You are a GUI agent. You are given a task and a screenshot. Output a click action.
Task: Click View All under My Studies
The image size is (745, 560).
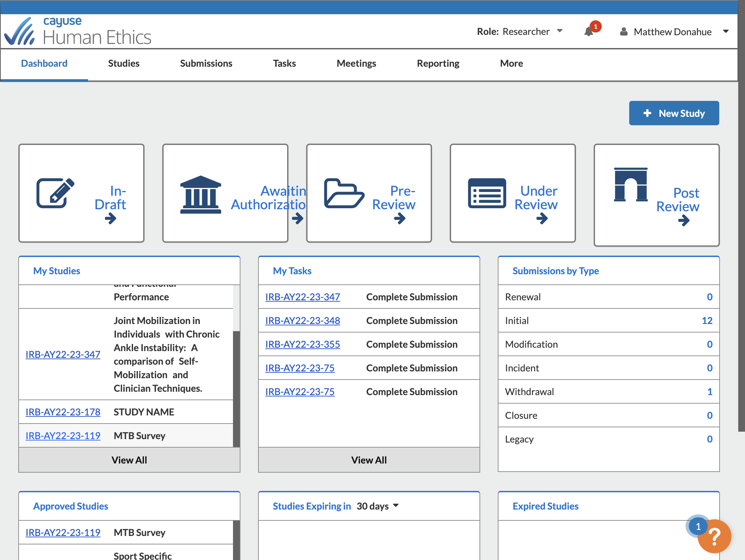coord(129,460)
